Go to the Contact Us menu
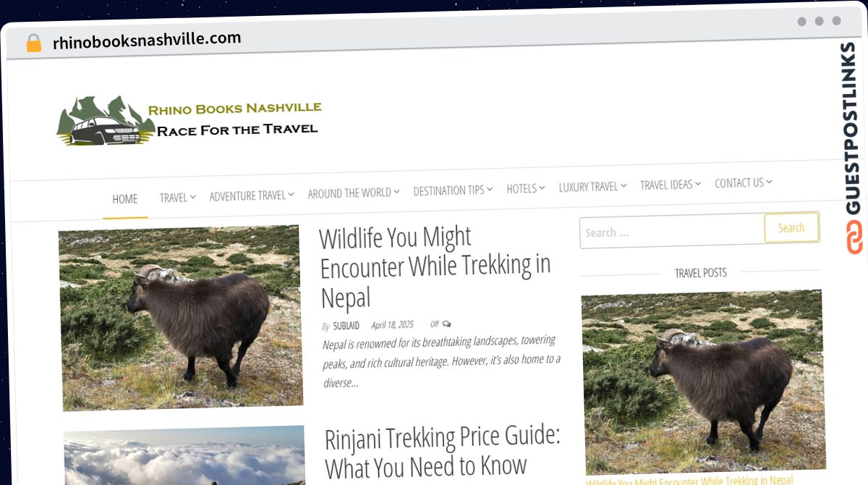 coord(739,183)
